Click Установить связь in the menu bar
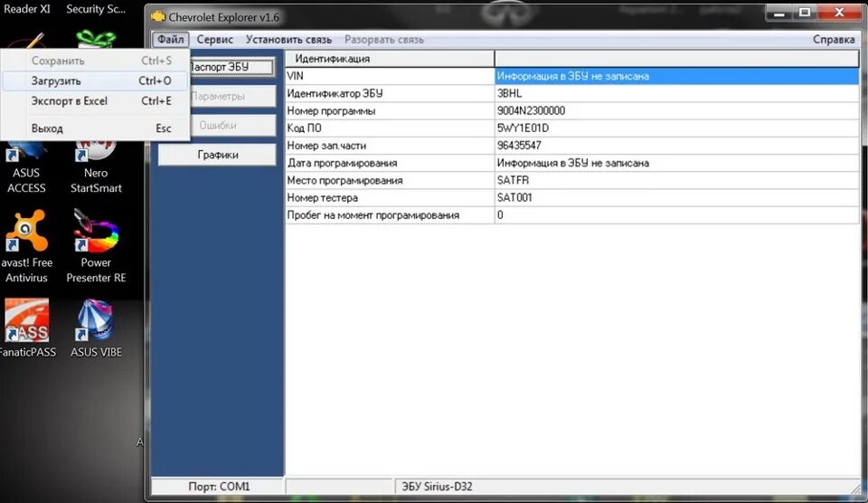This screenshot has height=503, width=868. [x=288, y=39]
